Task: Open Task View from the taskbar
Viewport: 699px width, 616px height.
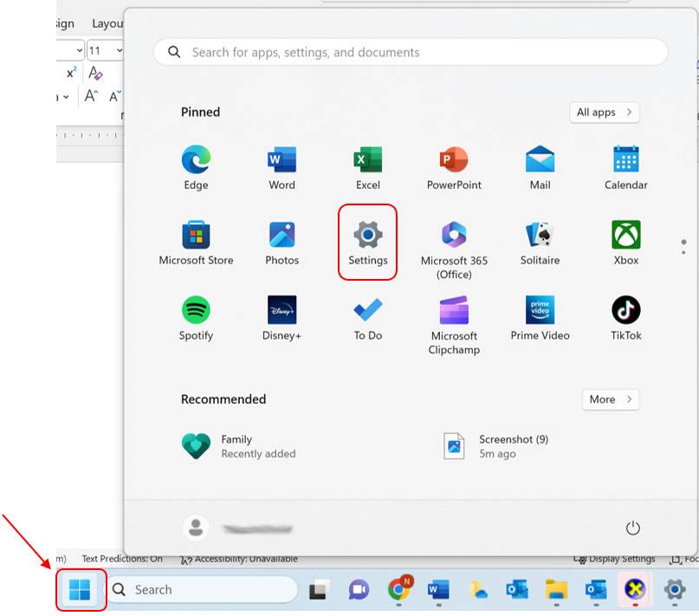Action: [320, 590]
